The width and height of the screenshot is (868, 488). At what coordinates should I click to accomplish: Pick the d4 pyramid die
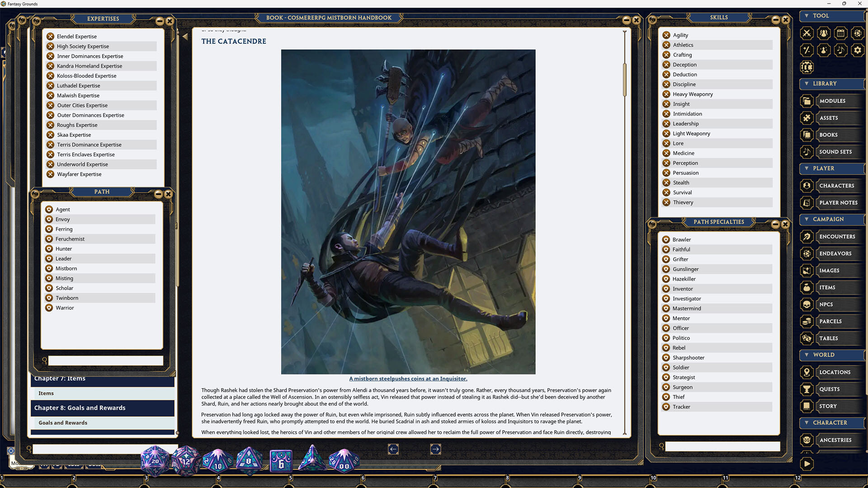pos(312,458)
